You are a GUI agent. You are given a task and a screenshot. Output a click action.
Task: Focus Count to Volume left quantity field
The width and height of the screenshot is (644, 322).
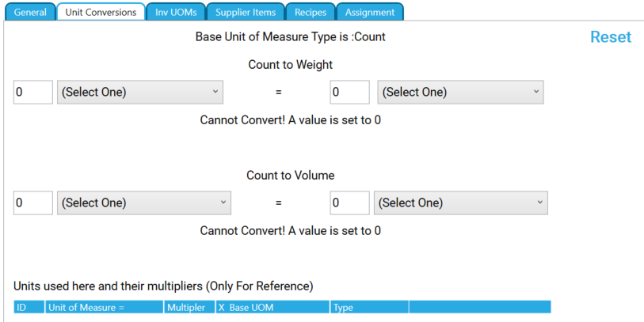(x=33, y=203)
